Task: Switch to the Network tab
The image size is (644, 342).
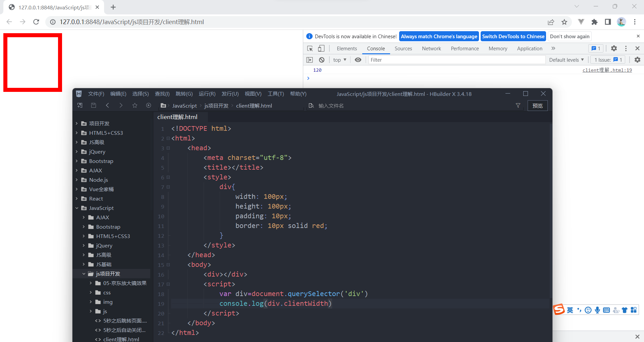Action: coord(431,48)
